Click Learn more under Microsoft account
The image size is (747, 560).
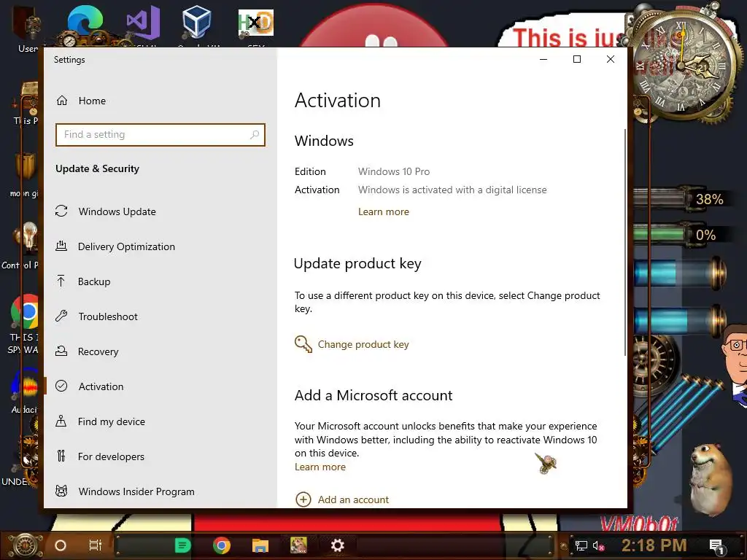tap(320, 467)
